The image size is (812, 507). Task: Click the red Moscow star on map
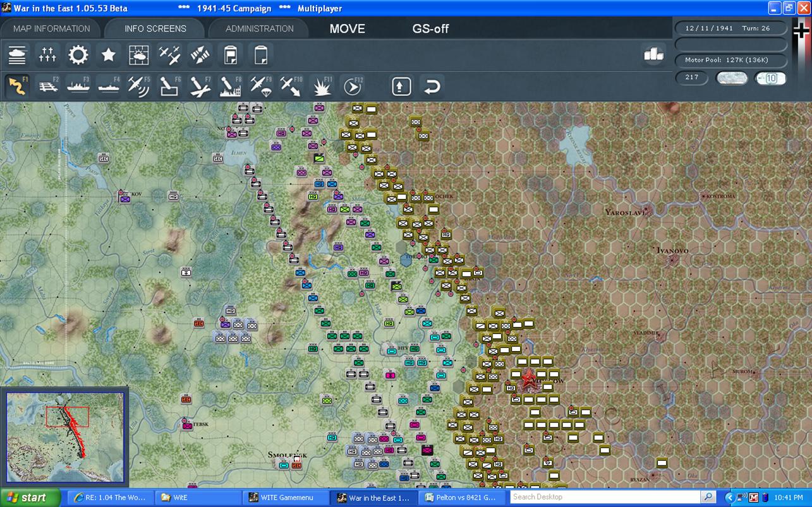click(x=529, y=379)
